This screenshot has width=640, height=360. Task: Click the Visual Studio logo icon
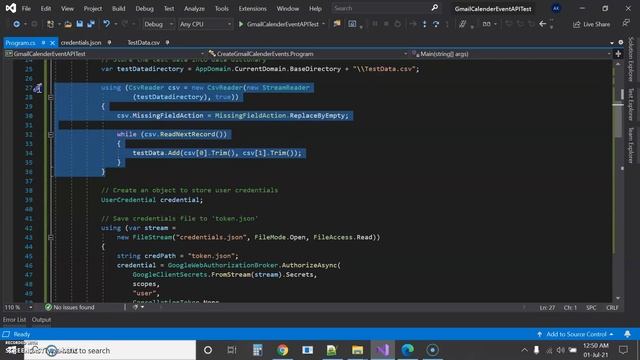pyautogui.click(x=11, y=8)
